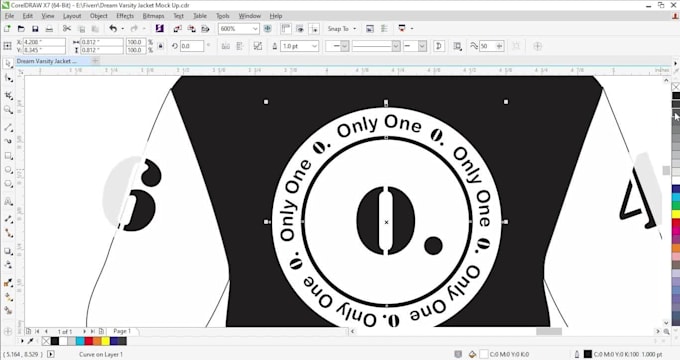The height and width of the screenshot is (360, 680).
Task: Select the Freehand line tool
Action: (x=8, y=128)
